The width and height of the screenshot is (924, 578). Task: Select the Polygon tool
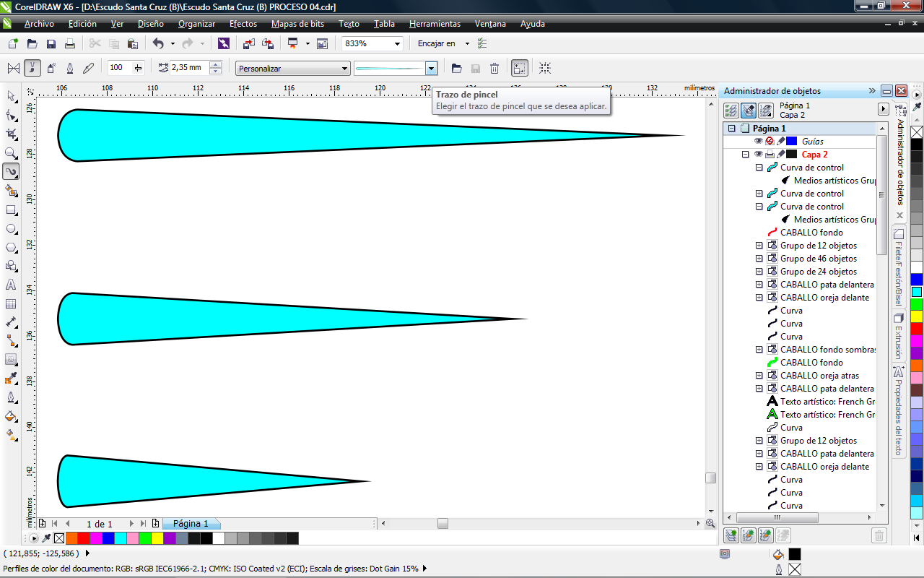coord(11,247)
